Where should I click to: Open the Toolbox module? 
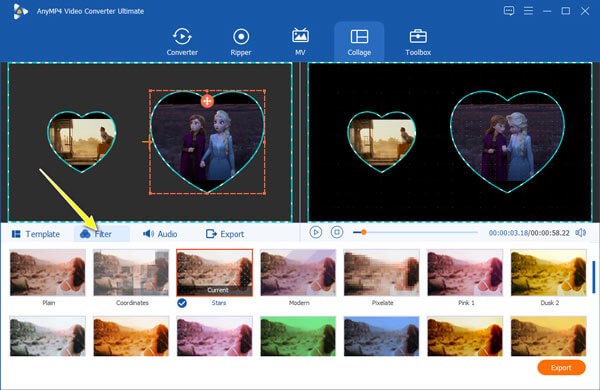(418, 42)
